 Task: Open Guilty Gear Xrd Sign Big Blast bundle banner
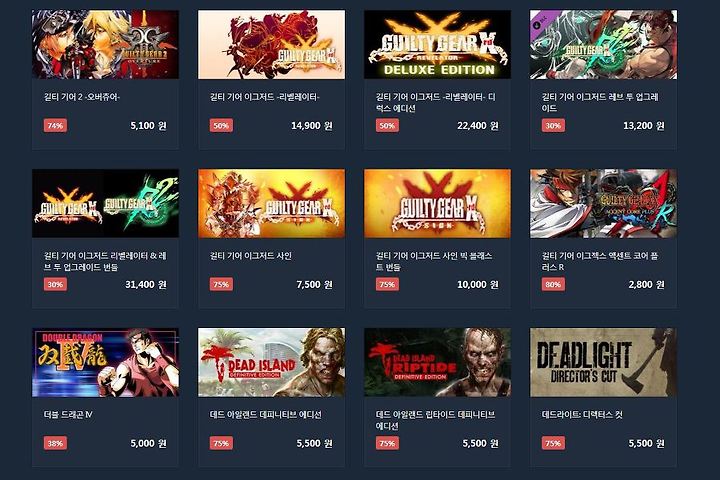437,203
